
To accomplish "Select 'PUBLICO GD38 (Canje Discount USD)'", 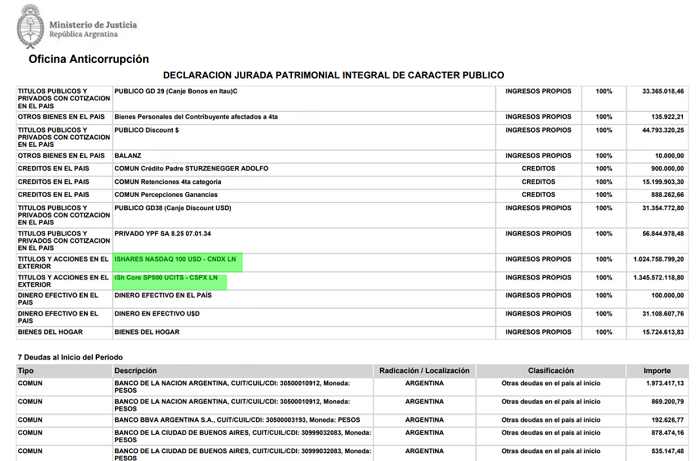I will pyautogui.click(x=173, y=208).
